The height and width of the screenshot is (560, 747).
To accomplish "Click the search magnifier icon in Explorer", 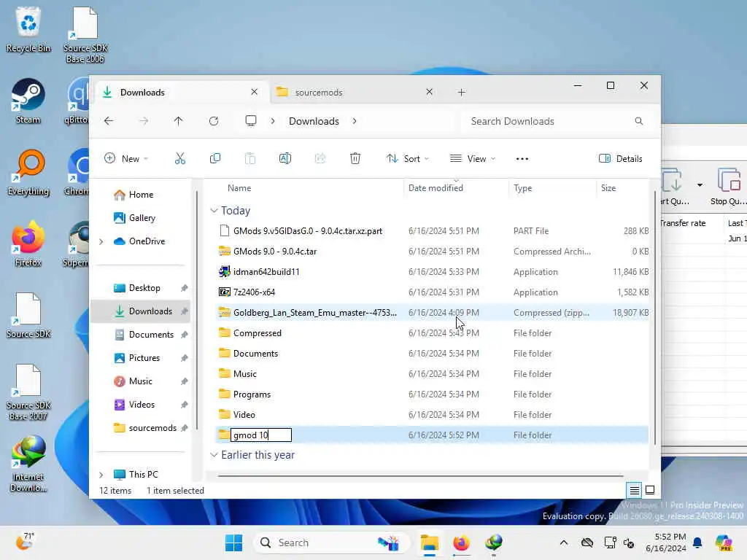I will (x=639, y=121).
